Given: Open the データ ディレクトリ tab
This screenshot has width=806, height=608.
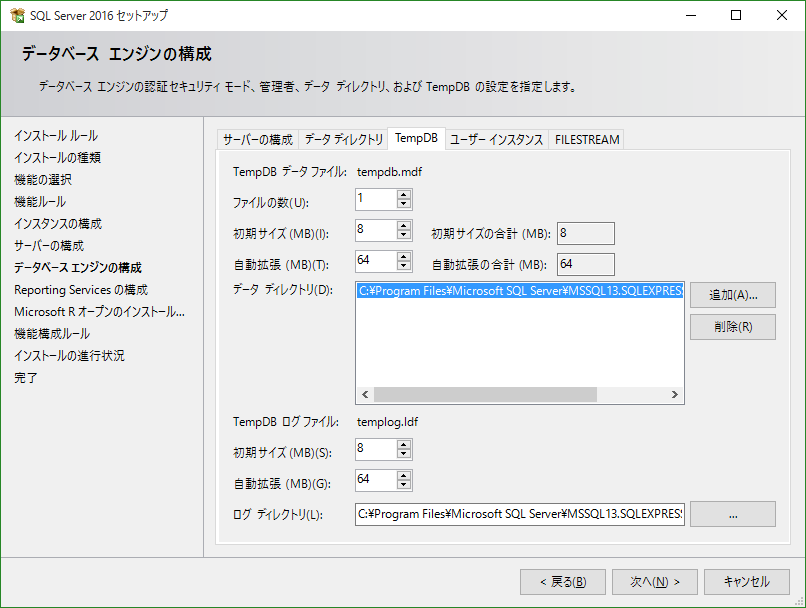Looking at the screenshot, I should coord(343,139).
